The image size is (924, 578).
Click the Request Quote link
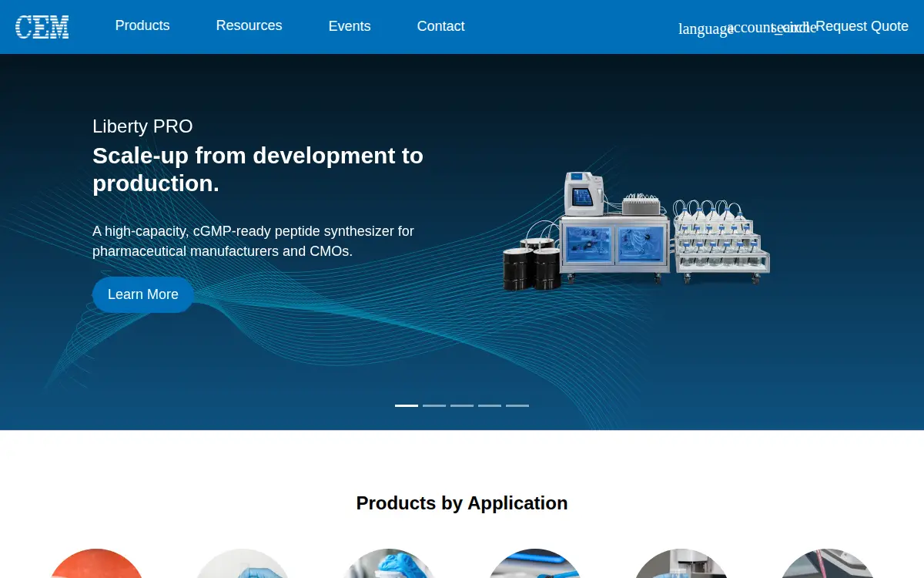(x=862, y=26)
